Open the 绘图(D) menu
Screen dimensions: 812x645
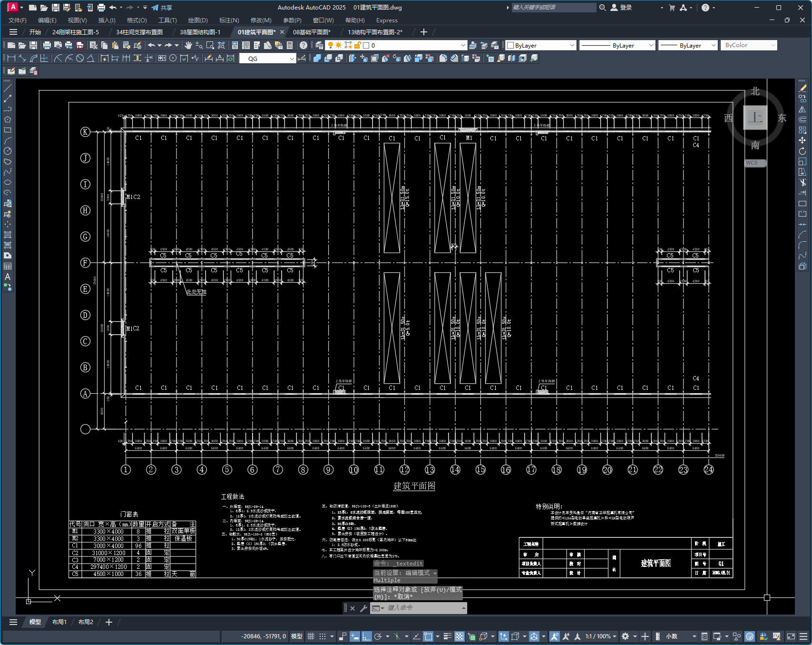pyautogui.click(x=198, y=20)
